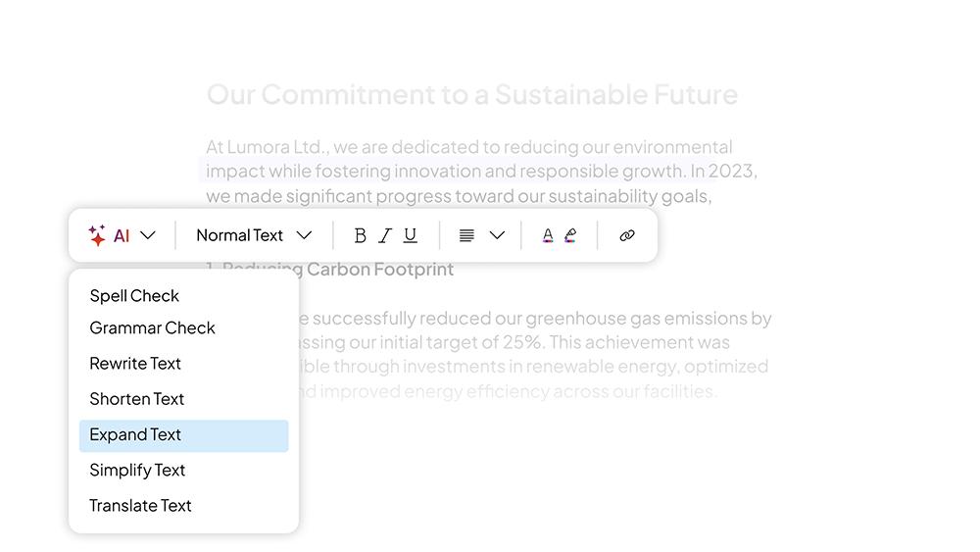Select Translate Text option
The height and width of the screenshot is (552, 980).
(140, 506)
